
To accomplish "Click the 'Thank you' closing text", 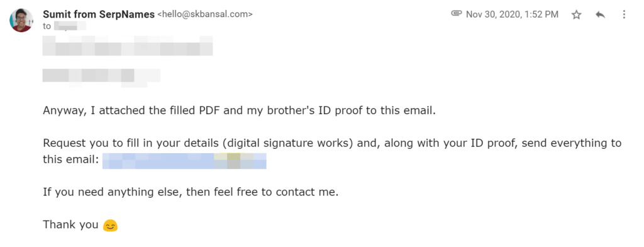I will [70, 225].
